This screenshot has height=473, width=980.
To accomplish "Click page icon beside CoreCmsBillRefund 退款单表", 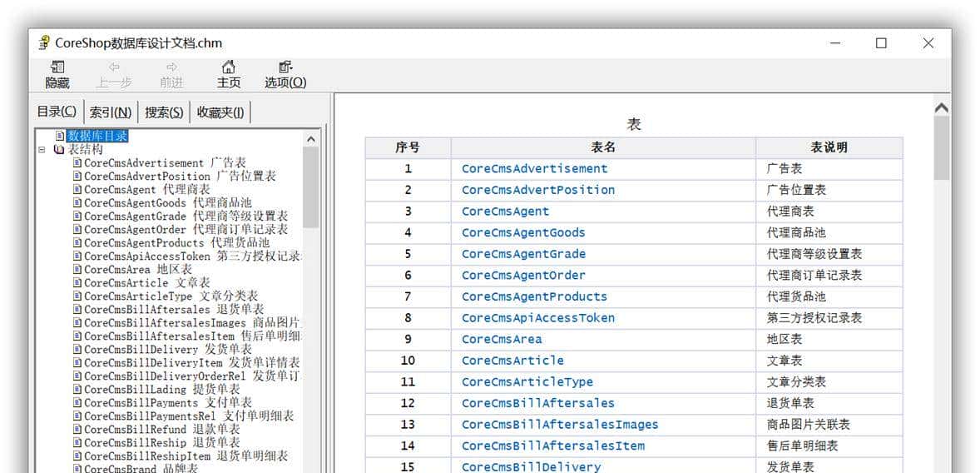I will click(x=77, y=429).
